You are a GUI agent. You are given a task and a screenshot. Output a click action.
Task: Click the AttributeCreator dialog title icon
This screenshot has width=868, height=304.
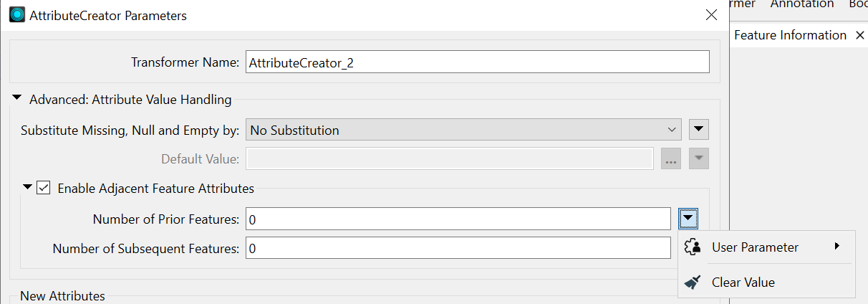pos(16,15)
